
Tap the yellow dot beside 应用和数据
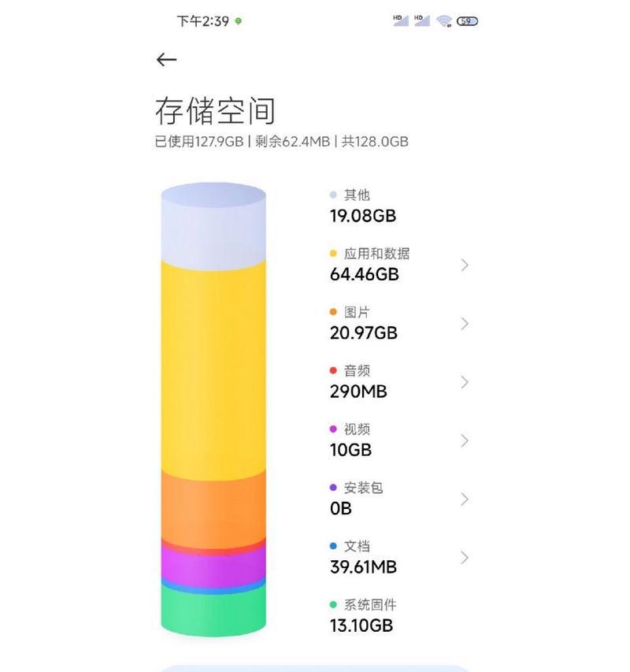[333, 254]
